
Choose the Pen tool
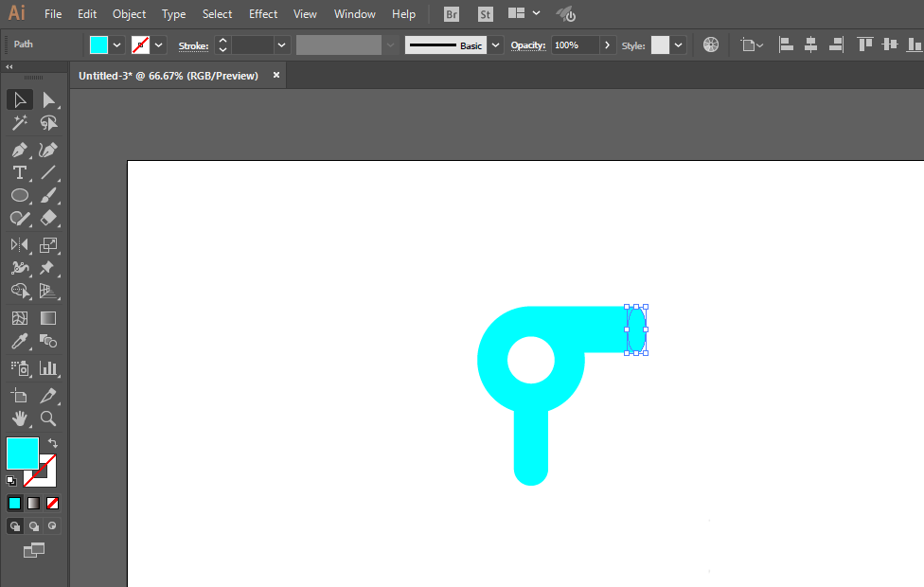[19, 150]
